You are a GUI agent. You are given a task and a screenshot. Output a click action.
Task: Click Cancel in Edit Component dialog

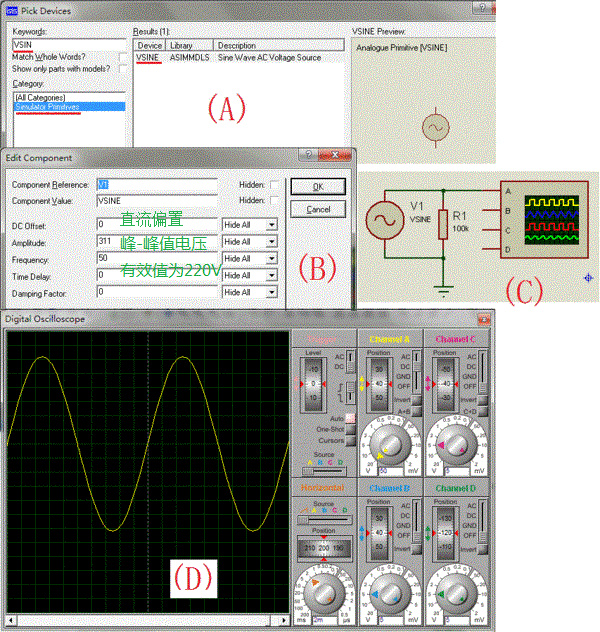[318, 210]
